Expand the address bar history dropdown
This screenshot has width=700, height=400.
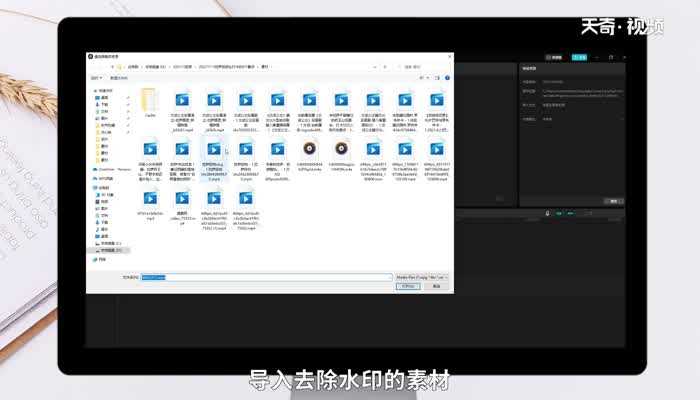pos(375,67)
